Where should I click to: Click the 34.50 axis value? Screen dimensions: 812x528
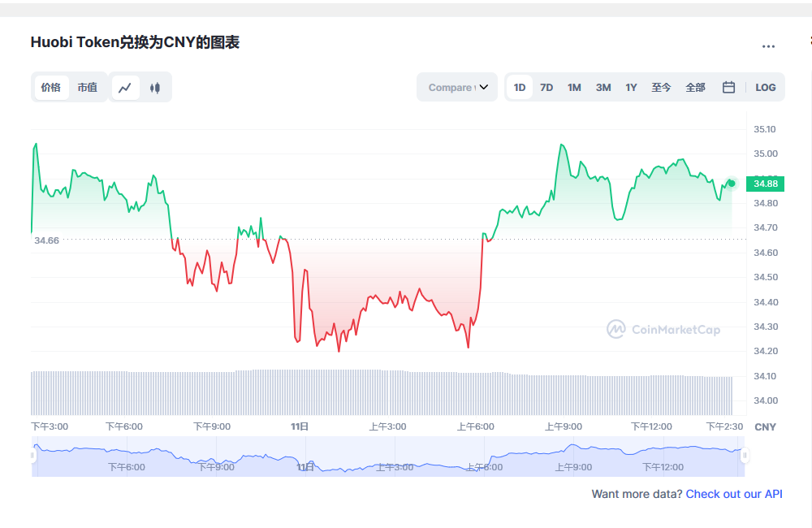[766, 277]
